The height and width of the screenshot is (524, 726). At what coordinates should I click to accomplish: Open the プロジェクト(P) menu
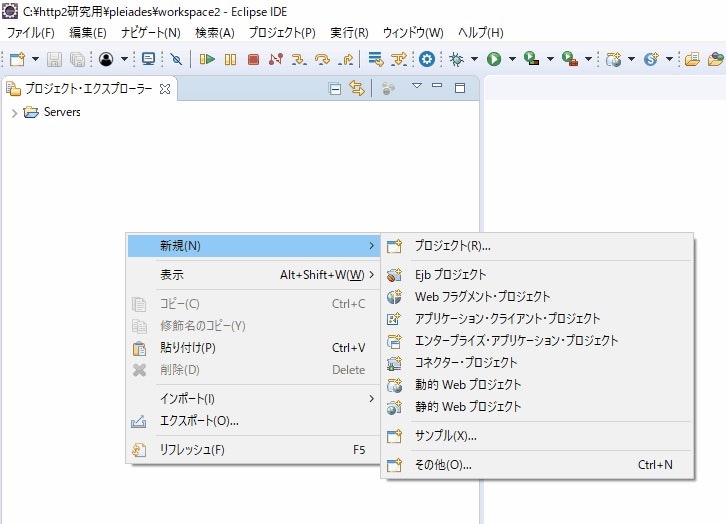tap(282, 32)
